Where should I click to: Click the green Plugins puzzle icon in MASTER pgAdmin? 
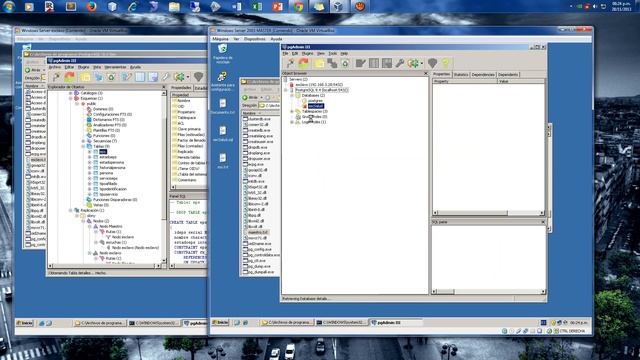[413, 63]
